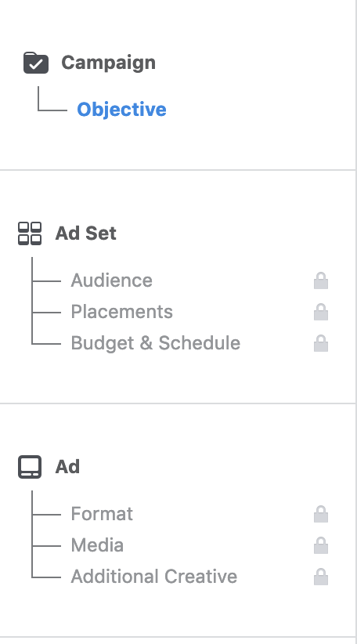Select the Campaign section heading
Image resolution: width=357 pixels, height=644 pixels.
pyautogui.click(x=108, y=63)
